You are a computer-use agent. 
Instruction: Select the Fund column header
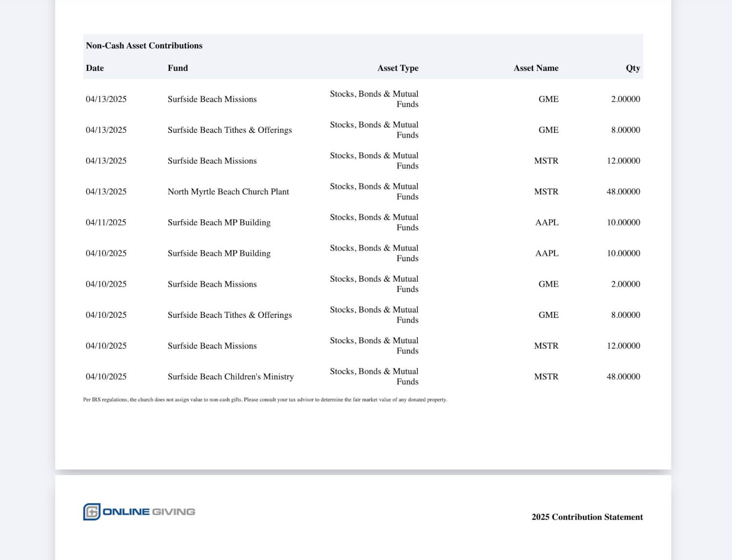pos(178,68)
